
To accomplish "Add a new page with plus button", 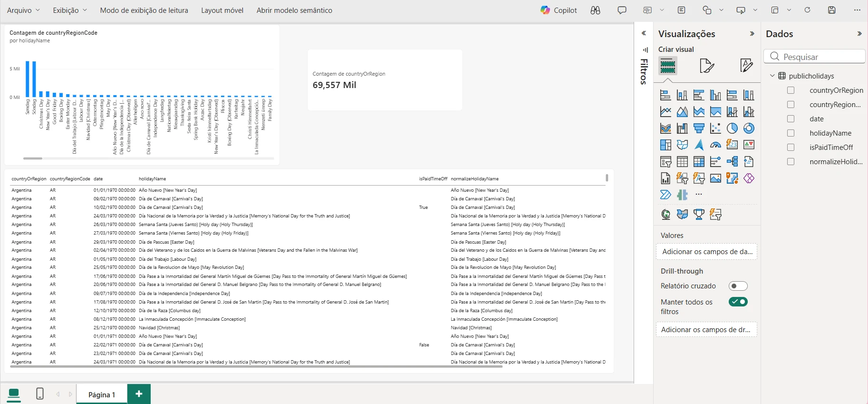I will [139, 394].
